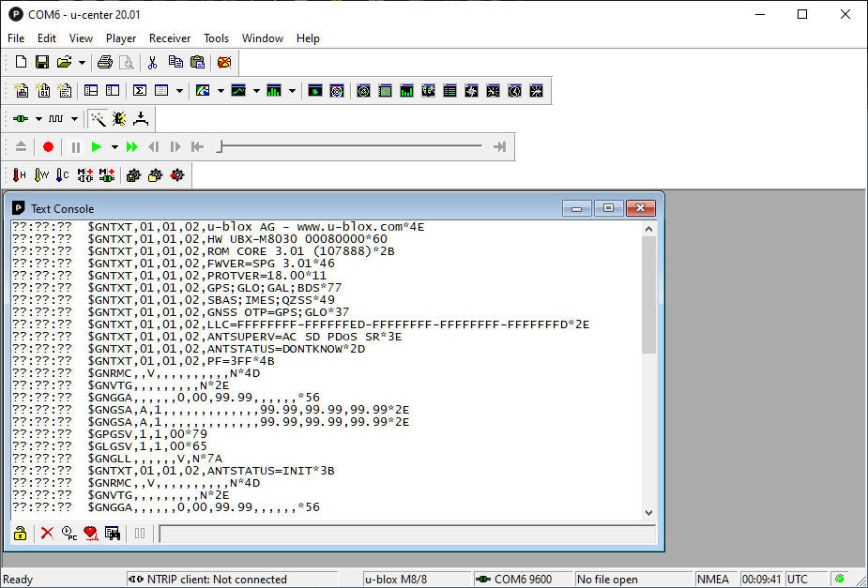The image size is (868, 588).
Task: Click the red heart icon in console
Action: (x=91, y=534)
